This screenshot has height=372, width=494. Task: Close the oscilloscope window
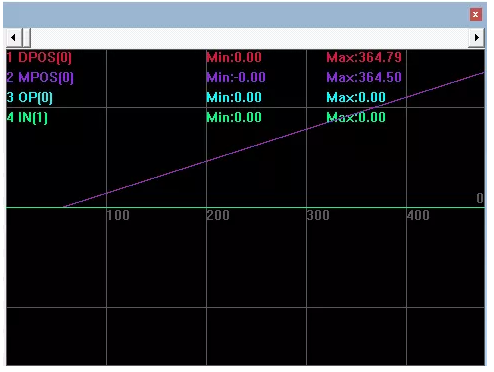coord(476,15)
